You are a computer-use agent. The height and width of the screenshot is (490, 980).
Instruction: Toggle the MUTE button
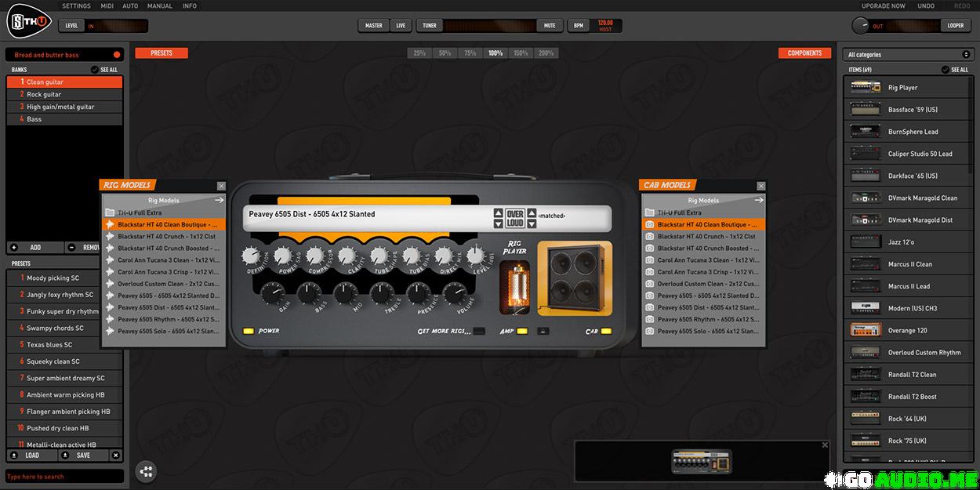[x=550, y=26]
